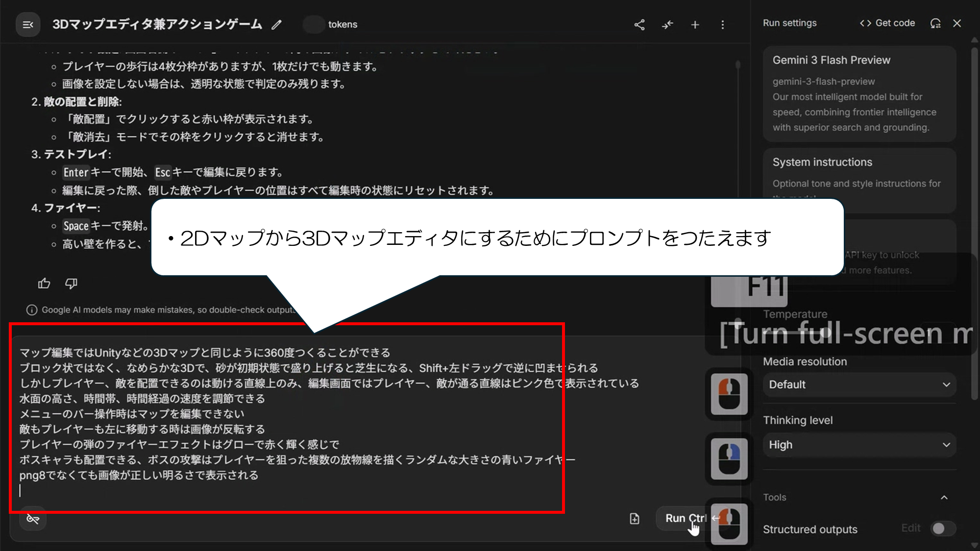Click the prompt line 敵もプレイヤーも左に移動する時は画像が反転する
The width and height of the screenshot is (980, 551).
tap(142, 429)
